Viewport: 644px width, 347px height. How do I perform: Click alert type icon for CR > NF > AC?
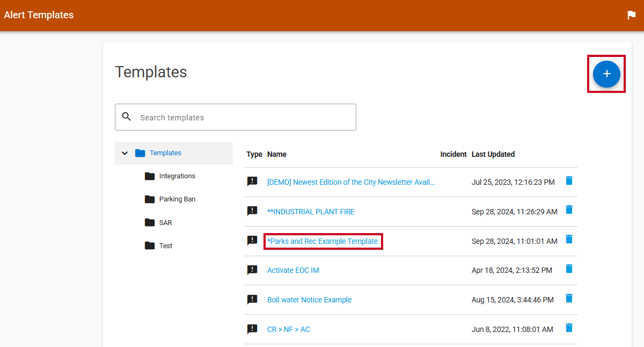point(252,329)
